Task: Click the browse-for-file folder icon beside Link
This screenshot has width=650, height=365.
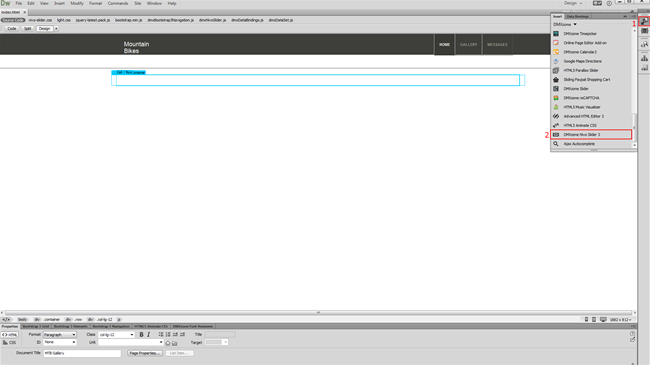Action: 175,343
